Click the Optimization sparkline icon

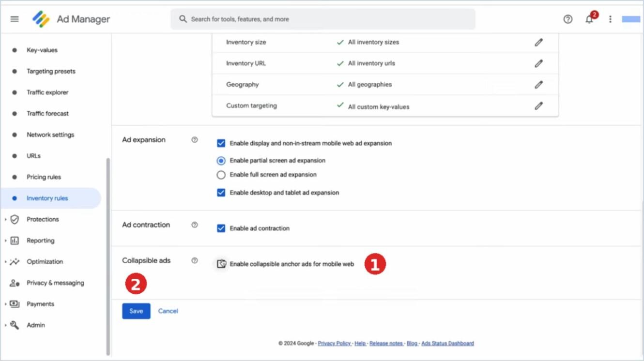(15, 262)
